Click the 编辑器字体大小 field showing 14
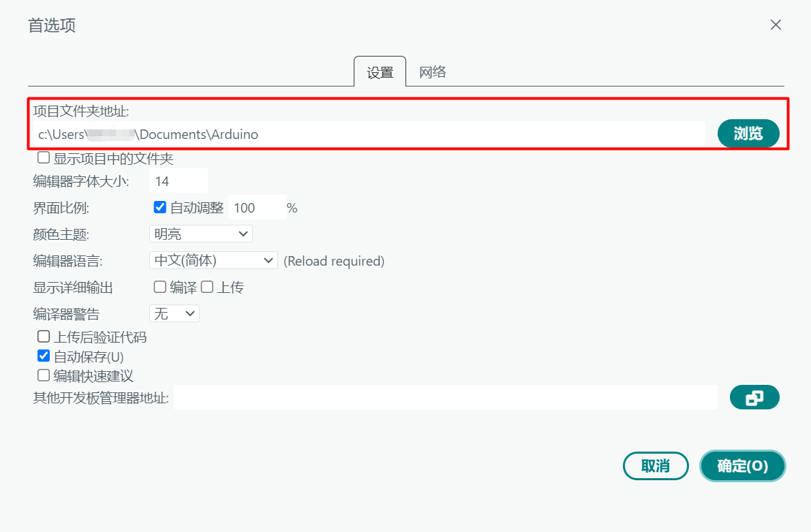This screenshot has height=532, width=811. coord(178,181)
